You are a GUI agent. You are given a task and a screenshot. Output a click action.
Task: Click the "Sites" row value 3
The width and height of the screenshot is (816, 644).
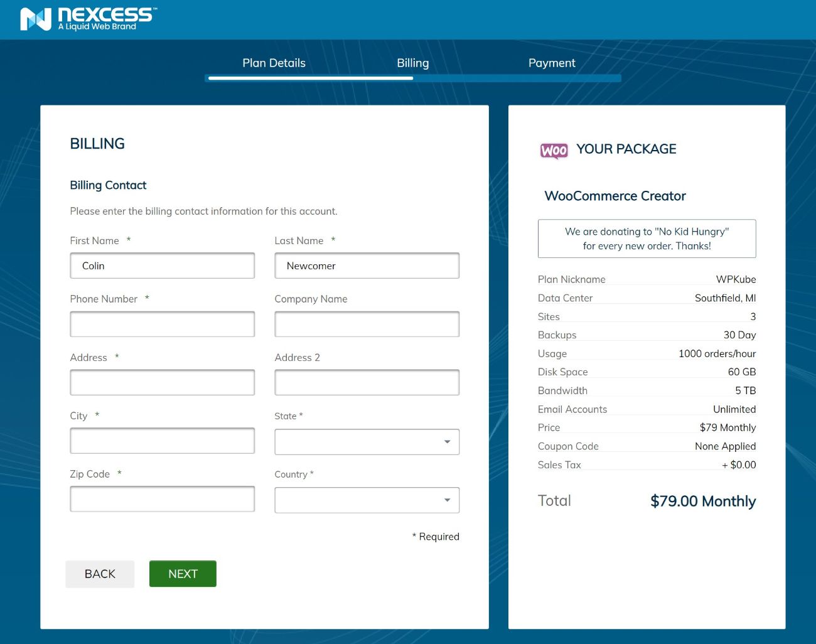click(753, 316)
